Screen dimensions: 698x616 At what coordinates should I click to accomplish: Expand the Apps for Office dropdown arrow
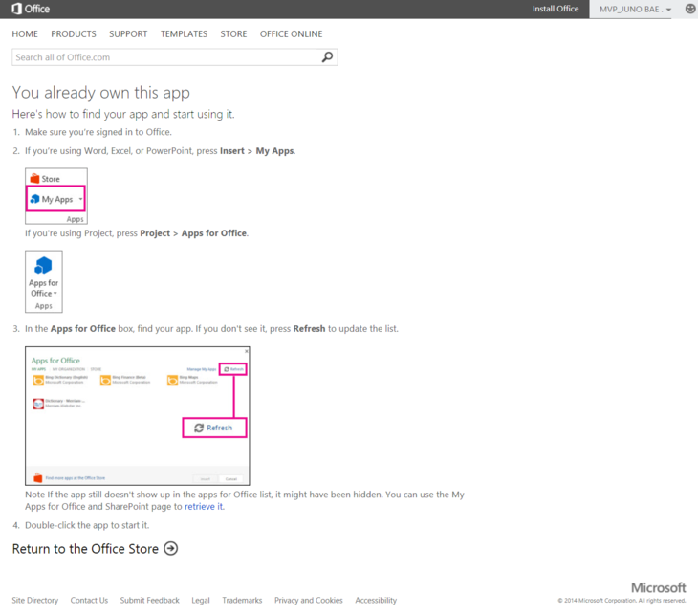click(55, 293)
